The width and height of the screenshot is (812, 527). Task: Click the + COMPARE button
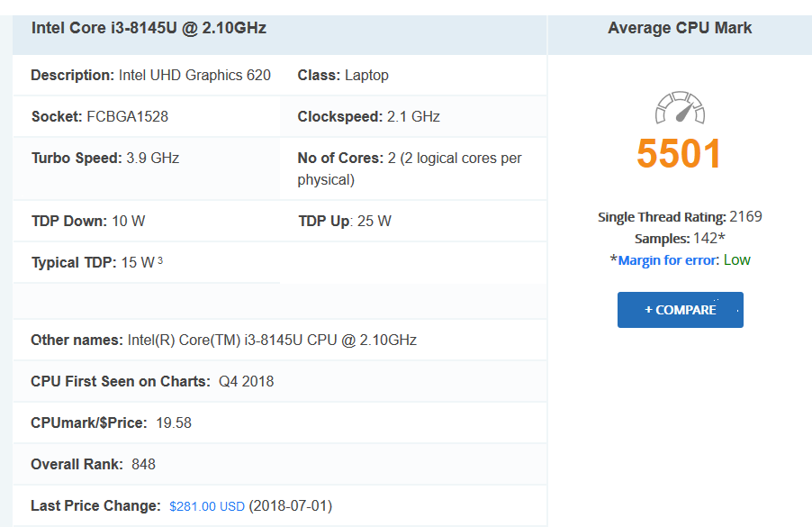pos(680,310)
